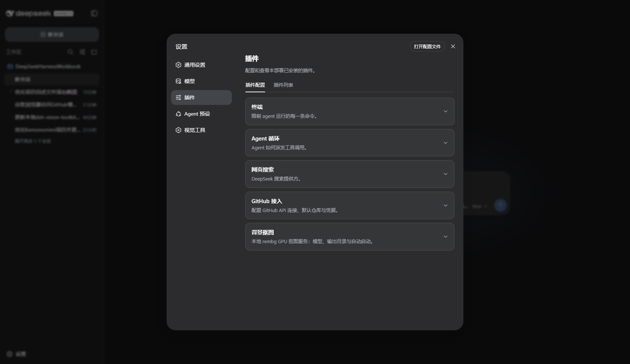Screen dimensions: 630x364
Task: Click the Agent preset icon
Action: (178, 114)
